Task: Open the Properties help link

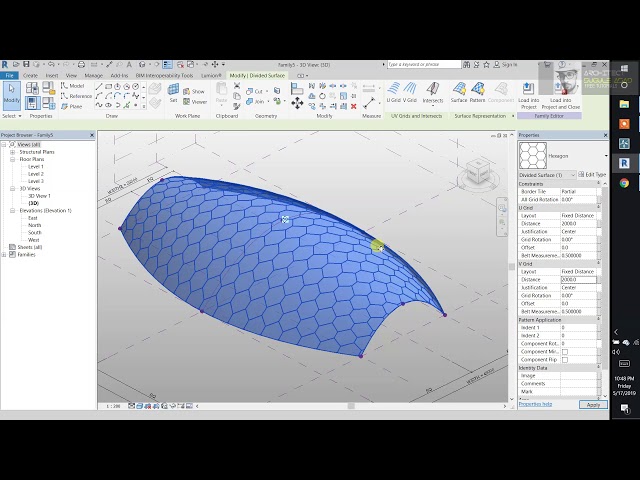Action: [x=535, y=404]
